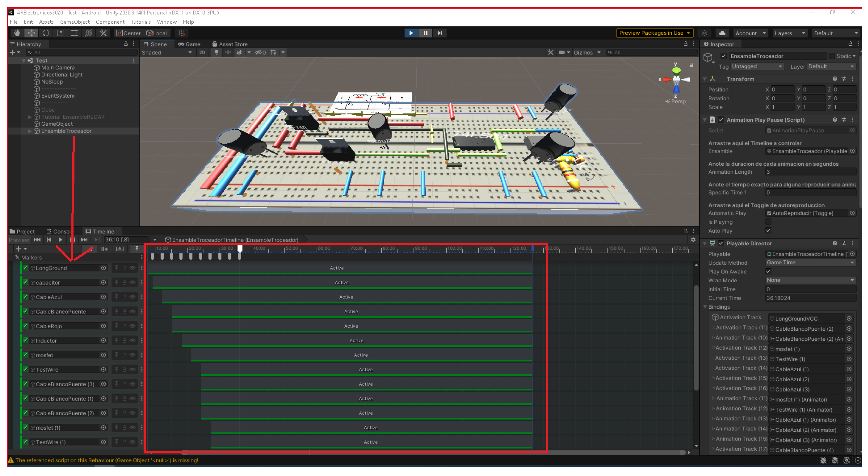Click Preview Packages in Use button
The image size is (868, 476).
click(x=654, y=33)
